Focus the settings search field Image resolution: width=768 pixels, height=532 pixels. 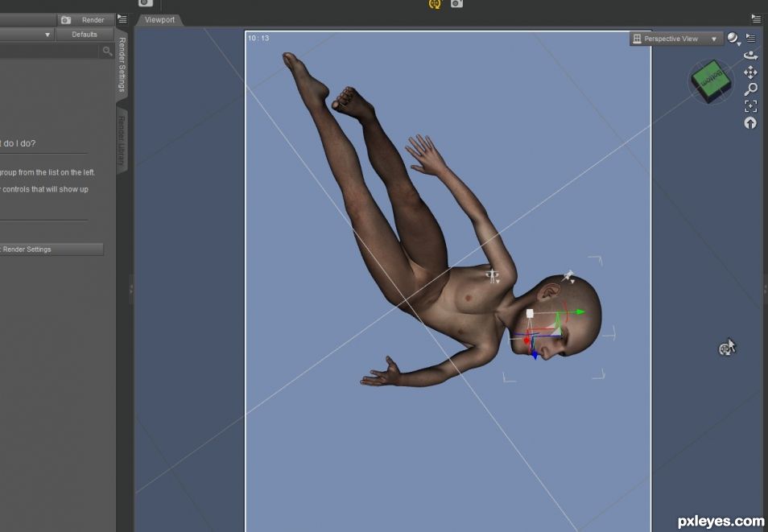49,51
